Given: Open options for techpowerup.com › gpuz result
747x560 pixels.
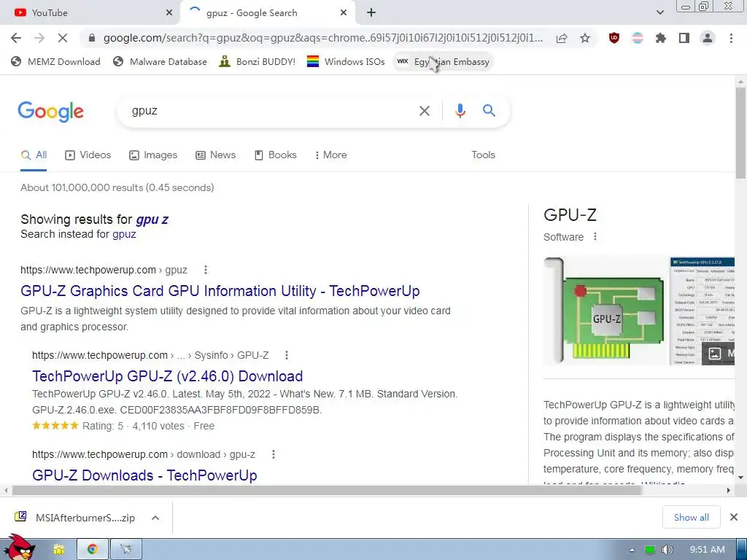Looking at the screenshot, I should tap(205, 270).
